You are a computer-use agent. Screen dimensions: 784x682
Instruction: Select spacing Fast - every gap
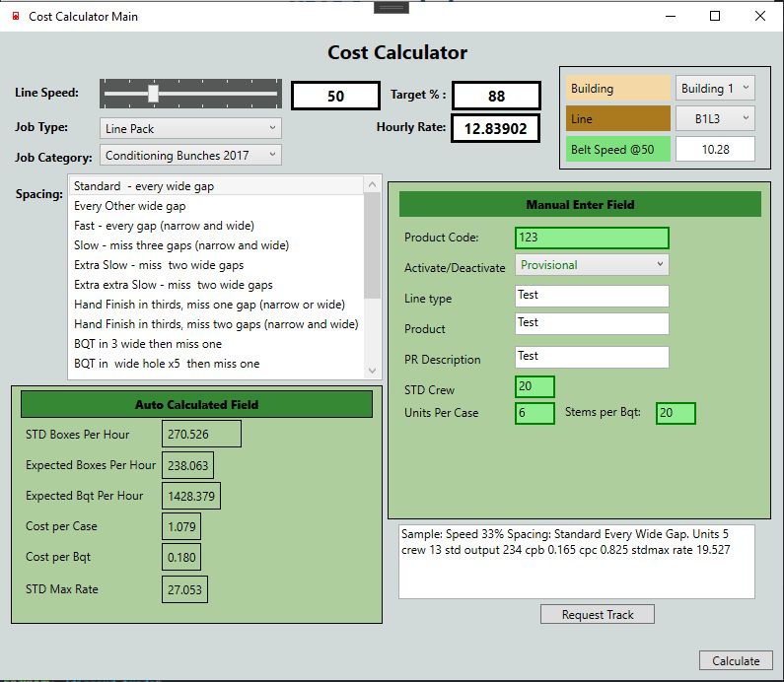(216, 226)
